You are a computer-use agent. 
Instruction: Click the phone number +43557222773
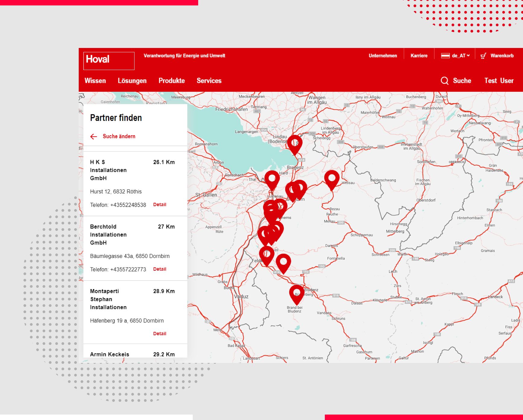tap(128, 269)
